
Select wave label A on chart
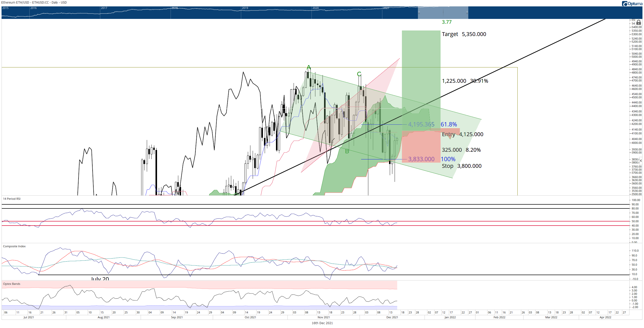(x=308, y=67)
